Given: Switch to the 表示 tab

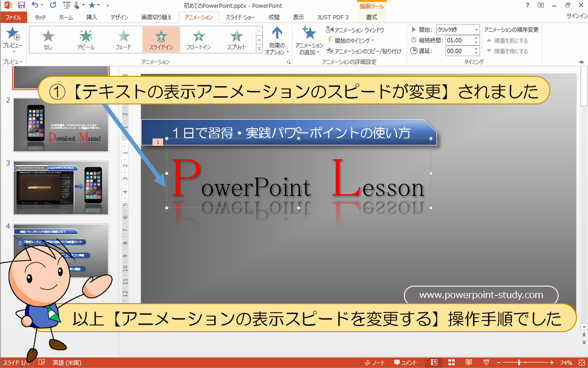Looking at the screenshot, I should coord(299,17).
